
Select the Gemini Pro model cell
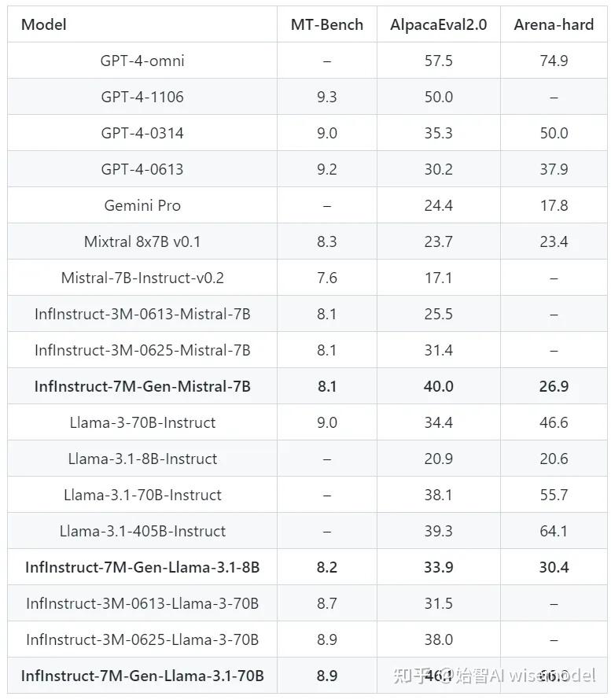click(142, 205)
